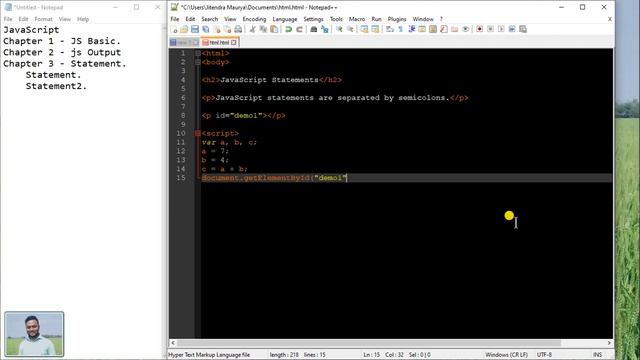Toggle the Monitoring eye toolbar icon

pos(465,29)
